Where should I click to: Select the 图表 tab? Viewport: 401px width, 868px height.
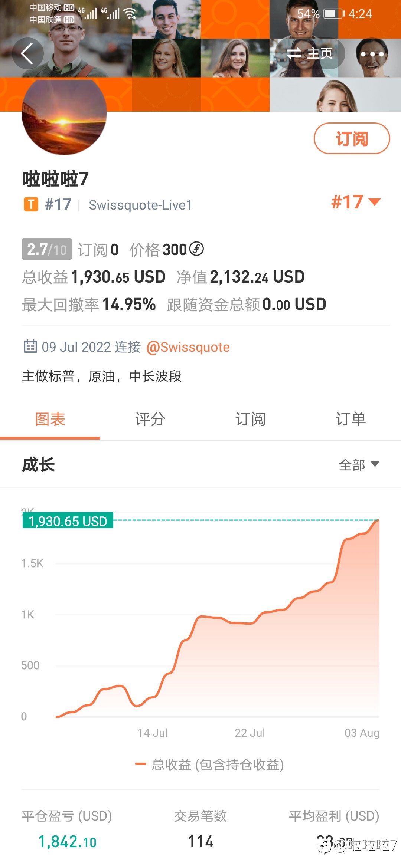click(x=50, y=419)
